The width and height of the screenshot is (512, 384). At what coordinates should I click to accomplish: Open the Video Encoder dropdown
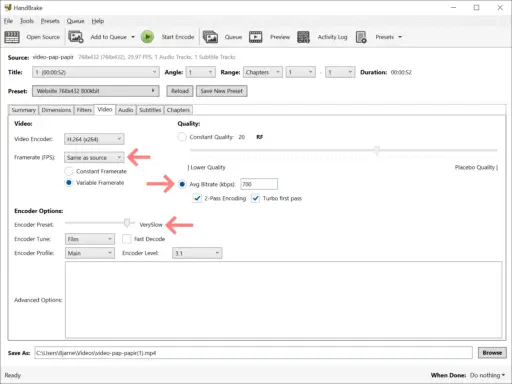[x=94, y=139]
